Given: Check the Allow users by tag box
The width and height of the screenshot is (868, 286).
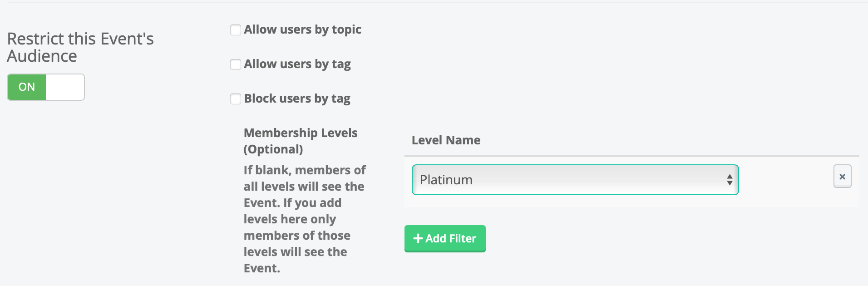Looking at the screenshot, I should point(236,64).
